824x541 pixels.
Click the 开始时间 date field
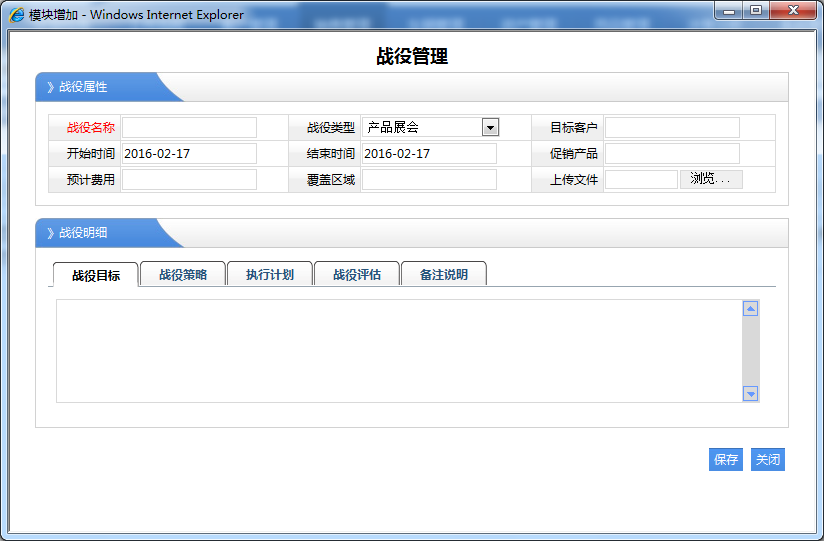tap(189, 154)
